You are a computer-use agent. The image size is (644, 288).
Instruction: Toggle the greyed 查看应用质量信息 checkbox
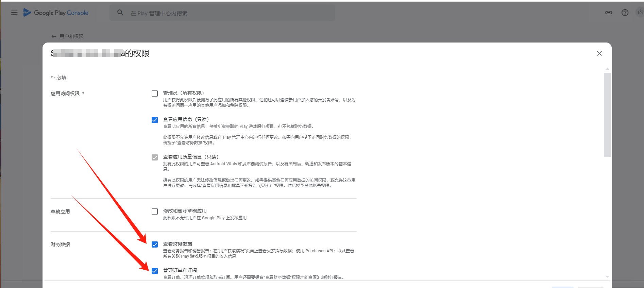pyautogui.click(x=155, y=157)
